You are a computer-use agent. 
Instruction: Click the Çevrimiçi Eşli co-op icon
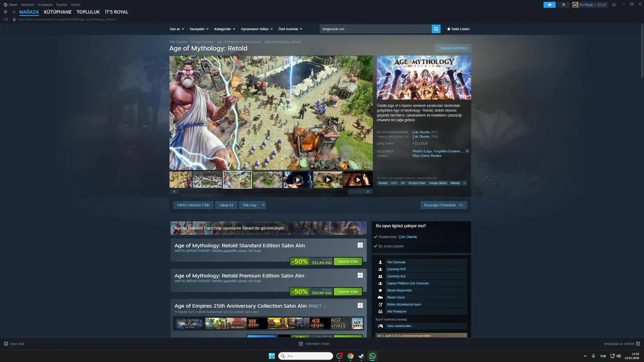pyautogui.click(x=380, y=276)
